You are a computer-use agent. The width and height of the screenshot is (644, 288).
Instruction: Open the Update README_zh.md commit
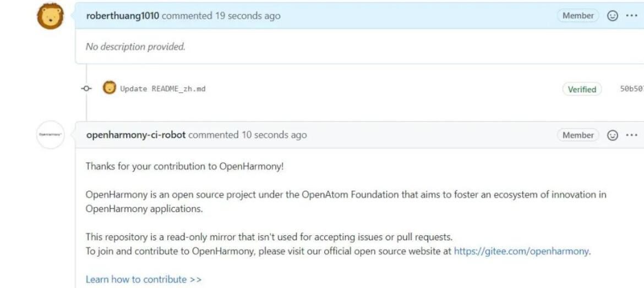pyautogui.click(x=162, y=88)
